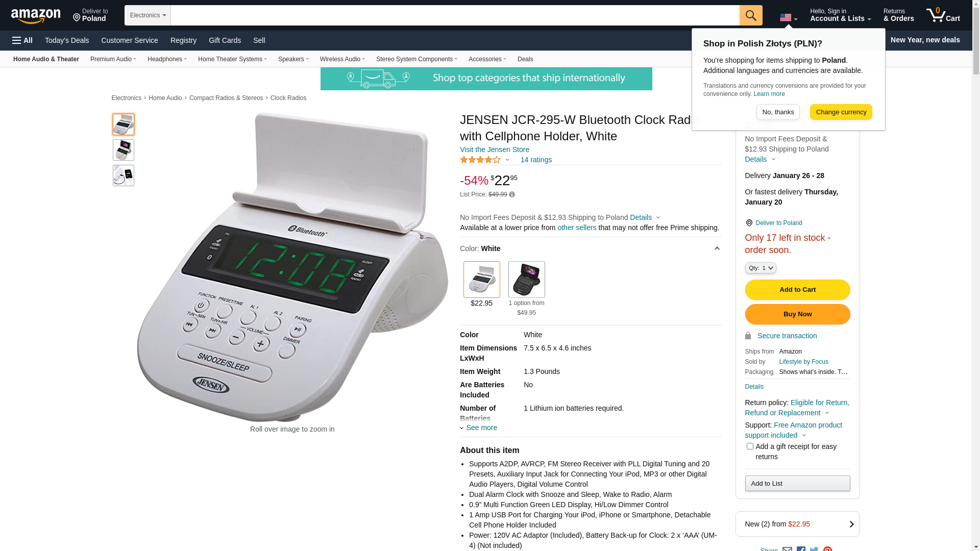This screenshot has height=551, width=980.
Task: Click Change currency button
Action: tap(841, 112)
